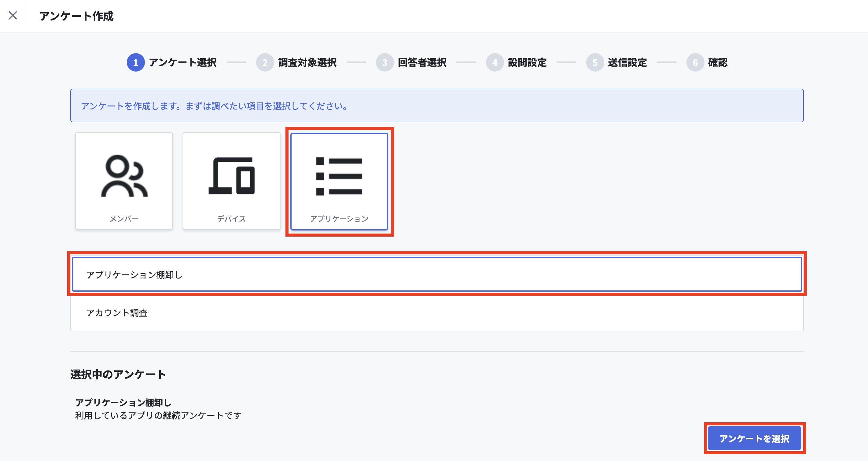
Task: Close the アンケート作成 dialog with X
Action: [x=13, y=16]
